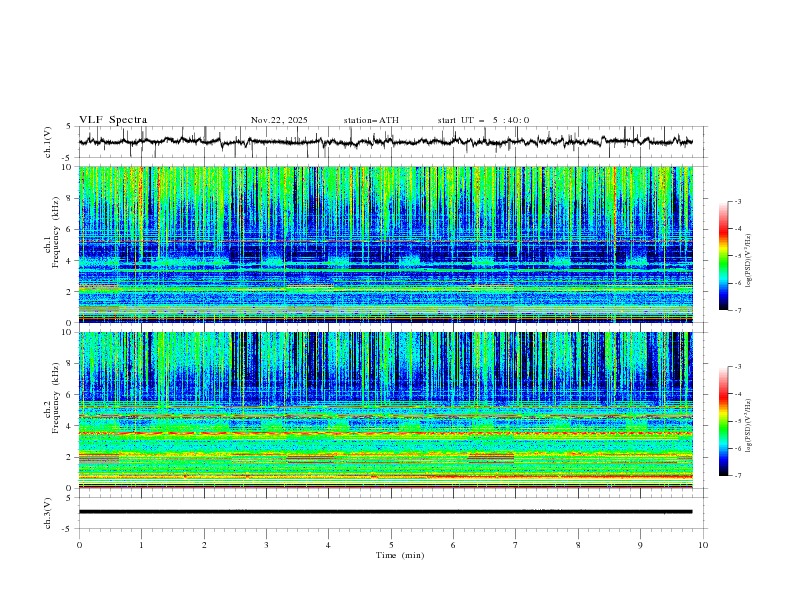The height and width of the screenshot is (612, 792).
Task: Click the time axis tick label '7'
Action: 516,545
